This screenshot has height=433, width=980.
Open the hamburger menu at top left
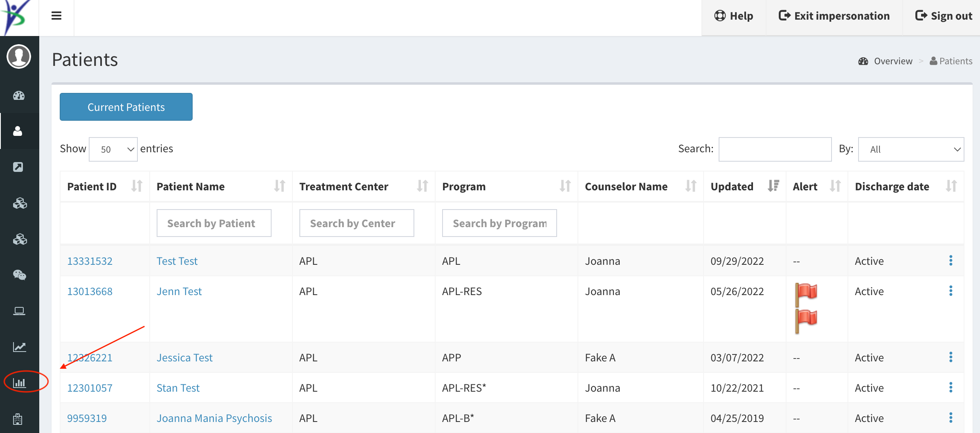[56, 16]
